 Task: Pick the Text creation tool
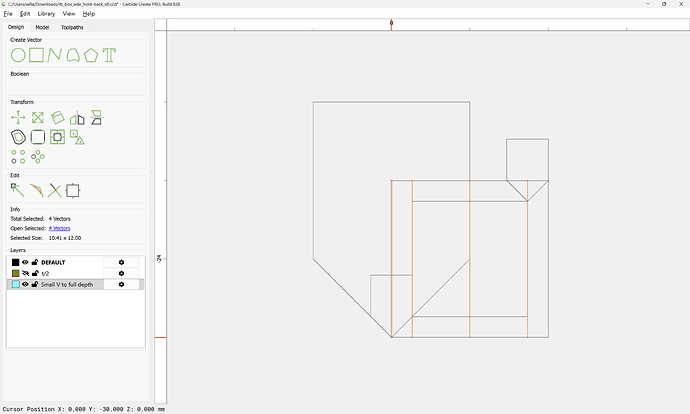[109, 55]
